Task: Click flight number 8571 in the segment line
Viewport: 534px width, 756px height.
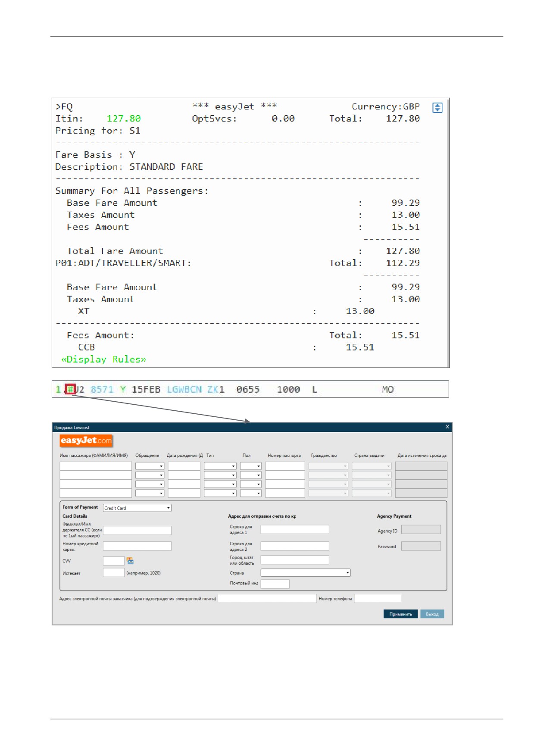Action: 102,390
